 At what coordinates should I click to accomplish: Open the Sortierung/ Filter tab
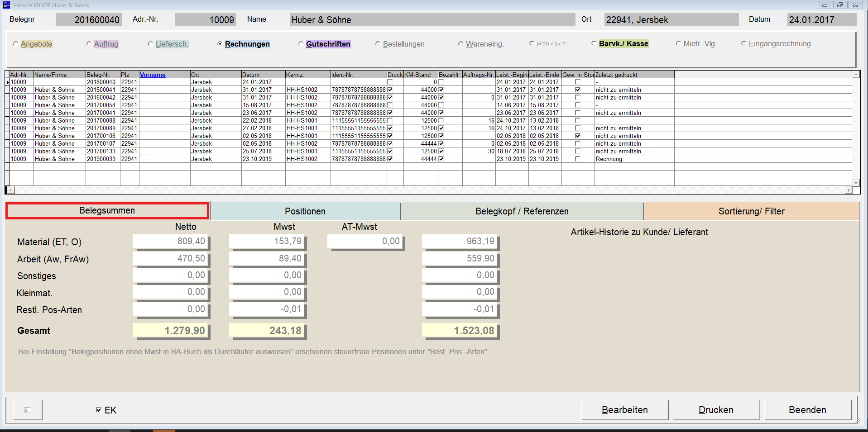(752, 211)
